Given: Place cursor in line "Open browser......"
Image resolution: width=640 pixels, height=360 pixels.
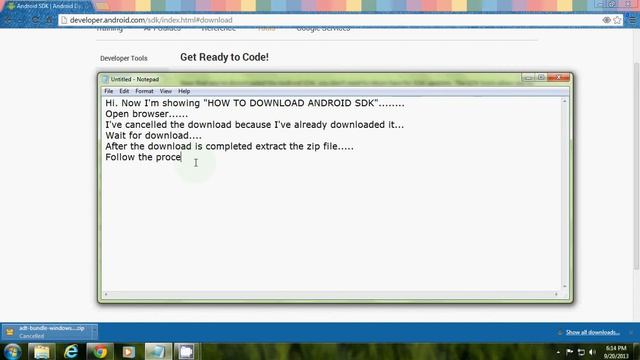Looking at the screenshot, I should pyautogui.click(x=147, y=114).
